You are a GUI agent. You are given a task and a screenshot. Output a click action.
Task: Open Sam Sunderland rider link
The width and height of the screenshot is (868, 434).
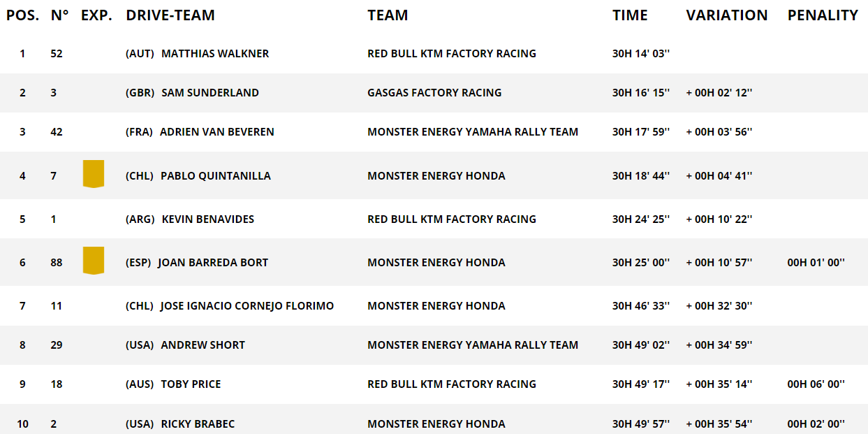(210, 93)
